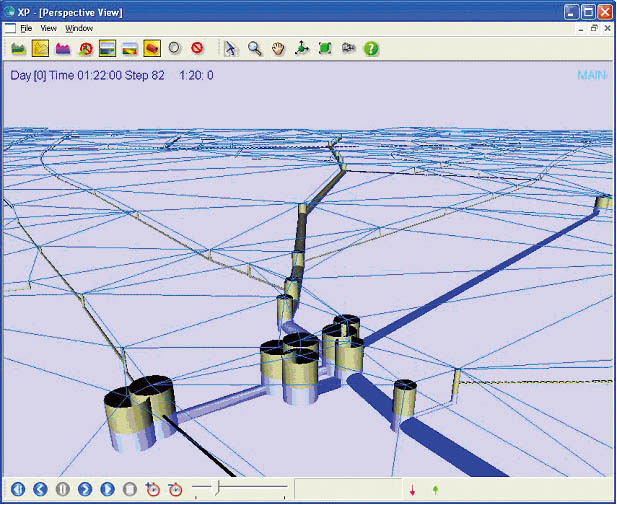Click the purple surface icon in toolbar
This screenshot has height=505, width=617.
pyautogui.click(x=62, y=48)
